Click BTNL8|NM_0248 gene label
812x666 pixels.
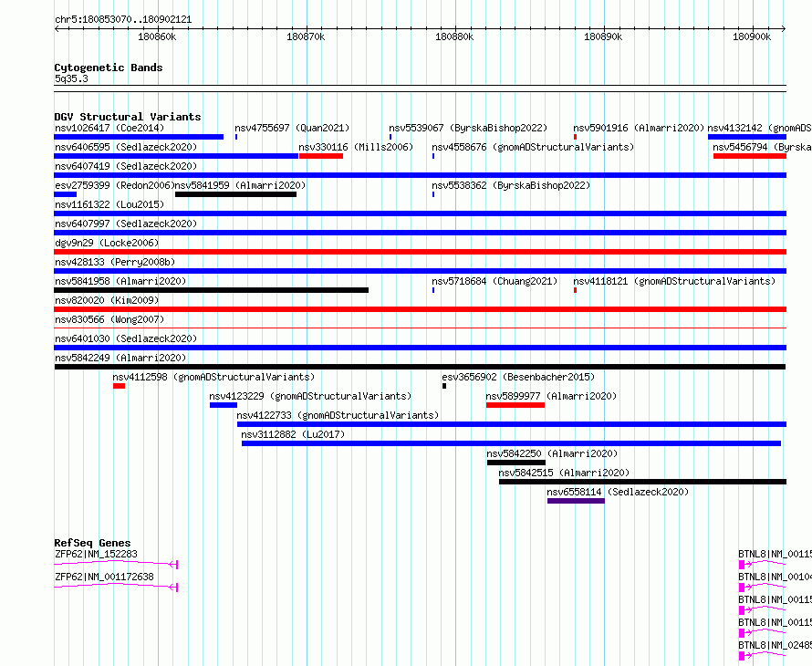point(775,645)
